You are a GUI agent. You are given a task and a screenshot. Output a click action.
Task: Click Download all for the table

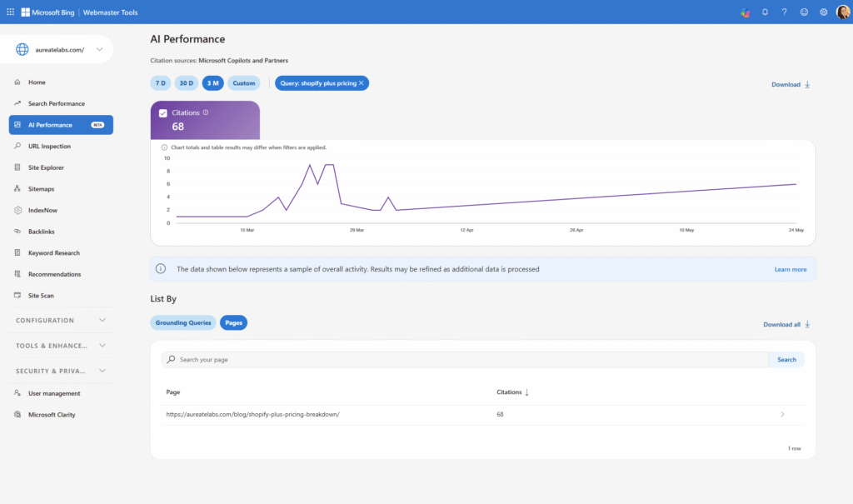[x=786, y=324]
